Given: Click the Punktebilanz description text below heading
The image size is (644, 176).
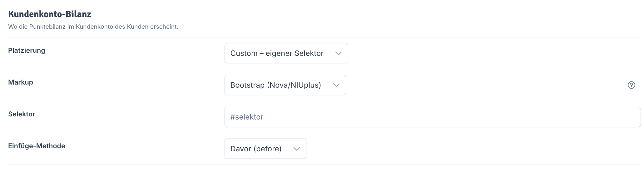Looking at the screenshot, I should pyautogui.click(x=93, y=27).
